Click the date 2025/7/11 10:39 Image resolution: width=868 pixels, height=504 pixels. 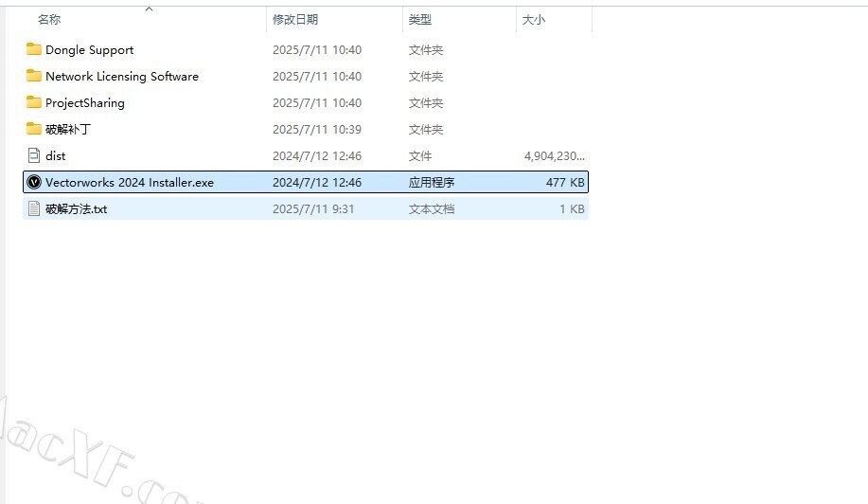[317, 129]
